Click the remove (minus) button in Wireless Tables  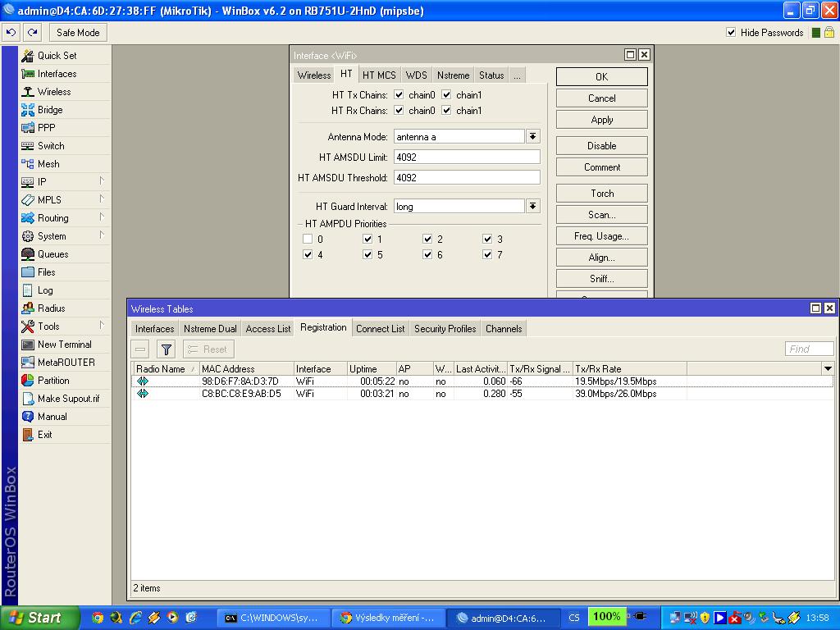(x=140, y=349)
